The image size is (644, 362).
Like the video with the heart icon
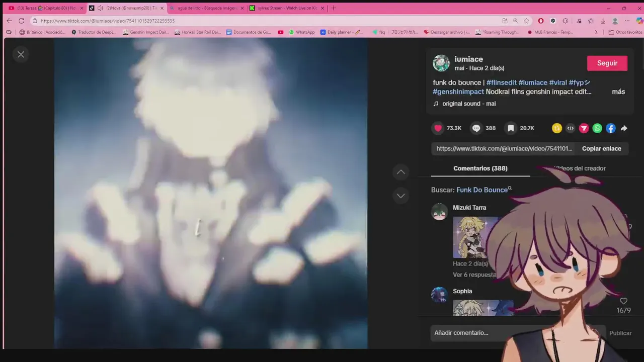438,128
